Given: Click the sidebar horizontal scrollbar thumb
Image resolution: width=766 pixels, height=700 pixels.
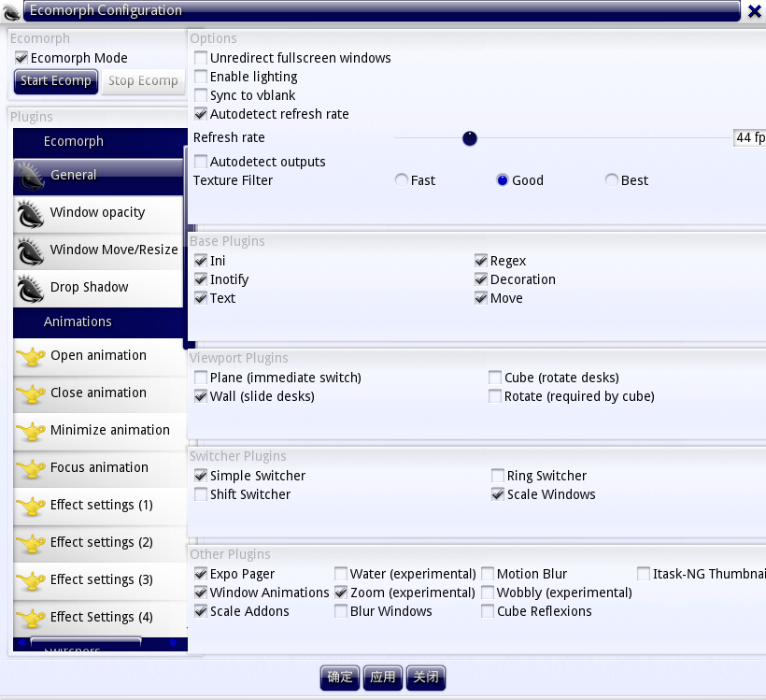Looking at the screenshot, I should pyautogui.click(x=86, y=642).
